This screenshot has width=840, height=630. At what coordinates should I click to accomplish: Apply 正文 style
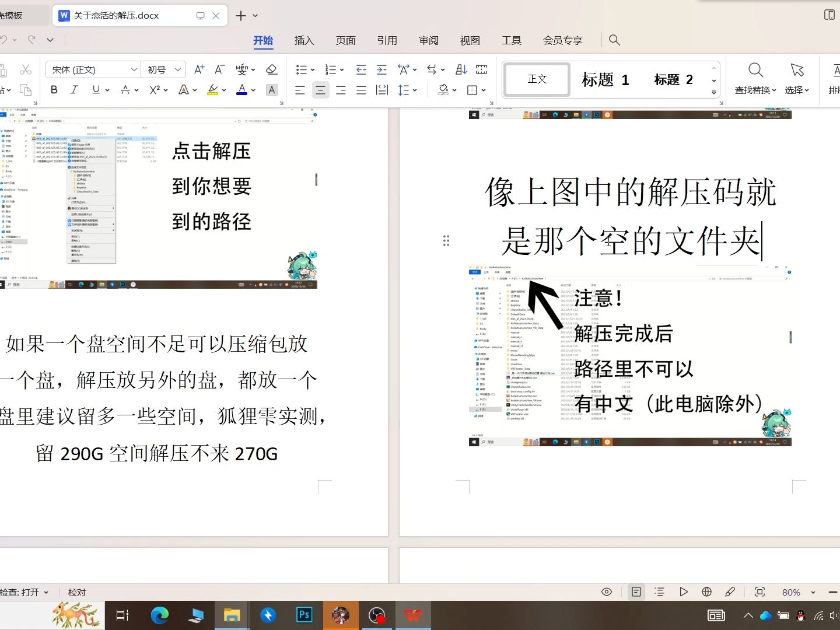537,79
